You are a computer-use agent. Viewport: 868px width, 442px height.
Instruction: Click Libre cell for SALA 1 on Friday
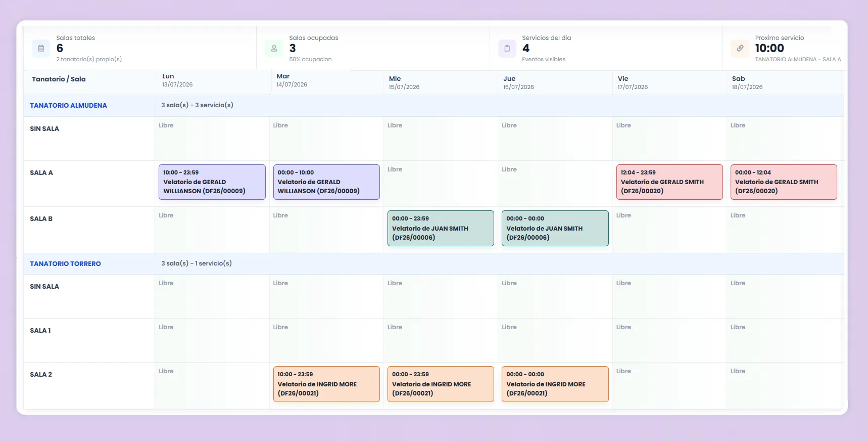click(669, 340)
